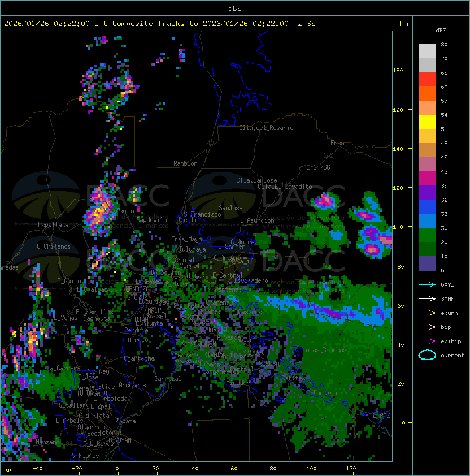The height and width of the screenshot is (476, 470).
Task: Click the 'dBZ' heading above color scale
Action: tap(441, 31)
